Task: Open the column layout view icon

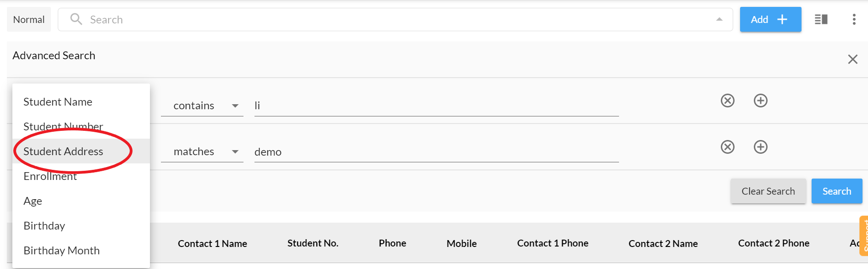Action: click(x=821, y=19)
